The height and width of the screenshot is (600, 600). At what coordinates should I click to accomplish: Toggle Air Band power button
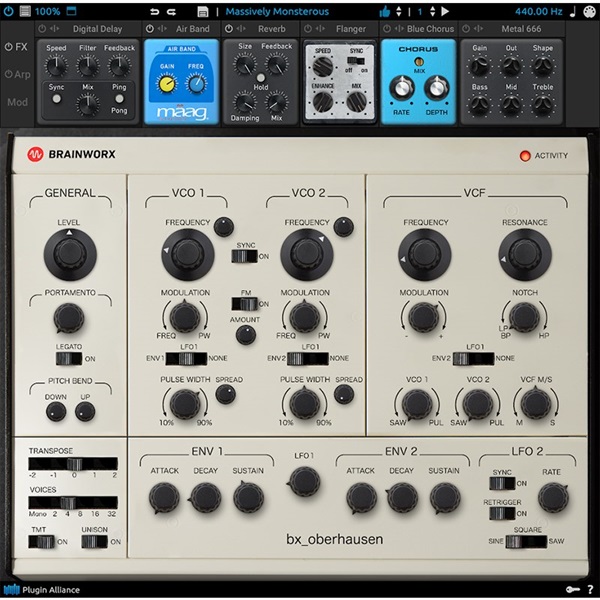pyautogui.click(x=150, y=29)
